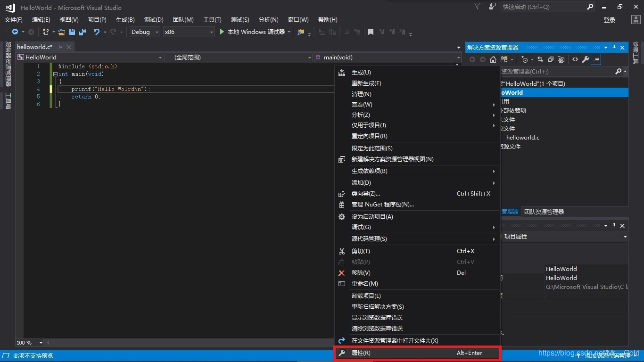Click the Switch Views icon in Solution Explorer
Screen dimensions: 644x362
[x=504, y=59]
